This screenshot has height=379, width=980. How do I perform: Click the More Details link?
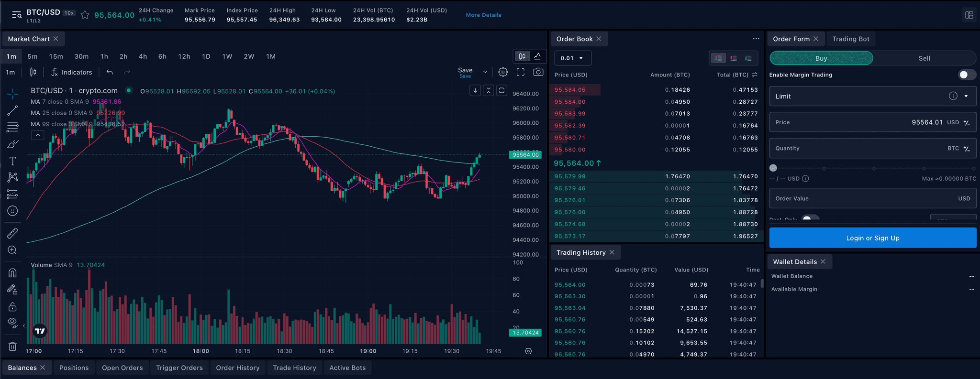pyautogui.click(x=483, y=15)
